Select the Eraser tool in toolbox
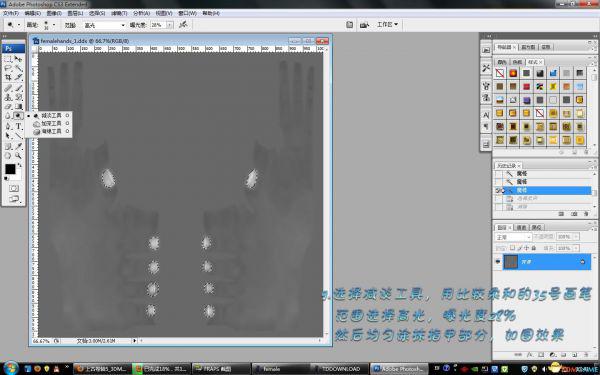This screenshot has width=600, height=375. click(x=8, y=107)
